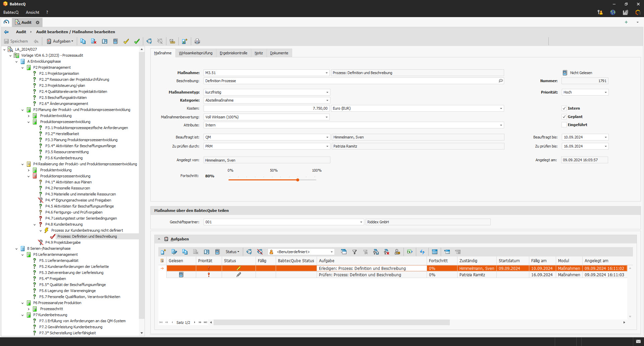
Task: Click the refresh arrows icon in the Aufgaben toolbar
Action: tap(422, 252)
